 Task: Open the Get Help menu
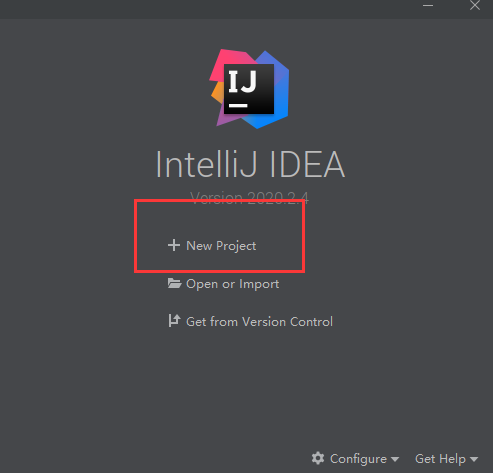[440, 459]
